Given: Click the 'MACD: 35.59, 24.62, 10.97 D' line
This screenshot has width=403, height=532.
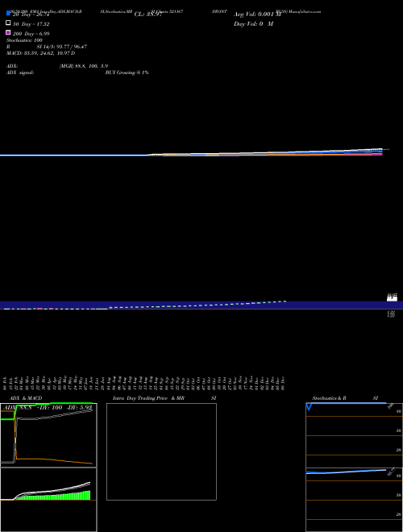Looking at the screenshot, I should coord(41,53).
